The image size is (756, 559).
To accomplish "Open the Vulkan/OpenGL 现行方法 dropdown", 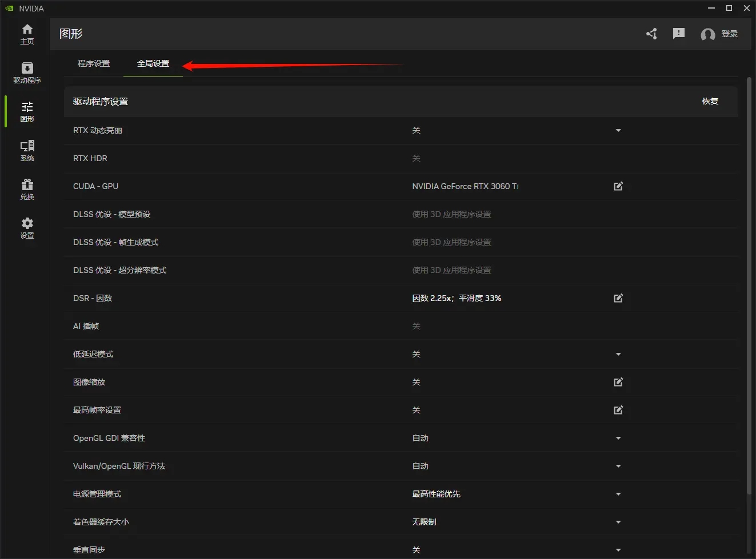I will pyautogui.click(x=618, y=466).
